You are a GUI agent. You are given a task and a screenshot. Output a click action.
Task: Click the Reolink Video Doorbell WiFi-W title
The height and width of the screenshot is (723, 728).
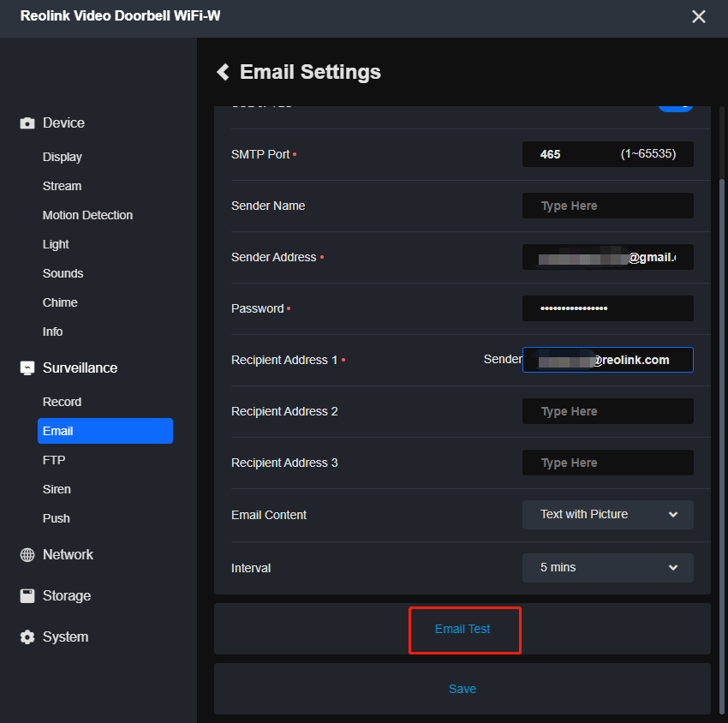[120, 15]
